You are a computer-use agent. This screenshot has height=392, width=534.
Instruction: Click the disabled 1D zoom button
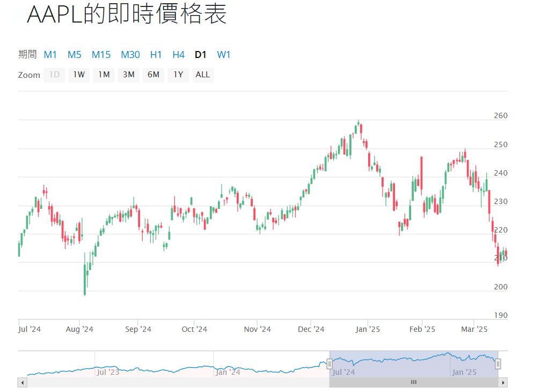point(54,75)
